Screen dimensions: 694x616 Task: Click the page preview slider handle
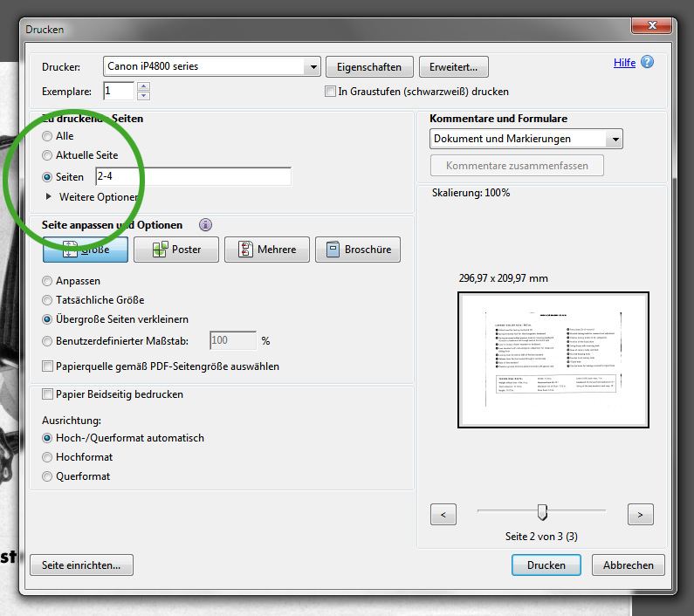[542, 511]
